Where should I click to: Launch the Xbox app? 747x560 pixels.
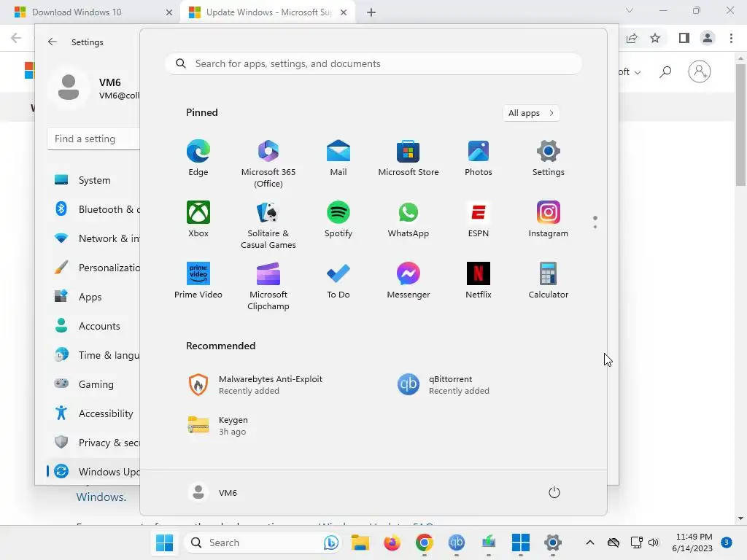198,219
